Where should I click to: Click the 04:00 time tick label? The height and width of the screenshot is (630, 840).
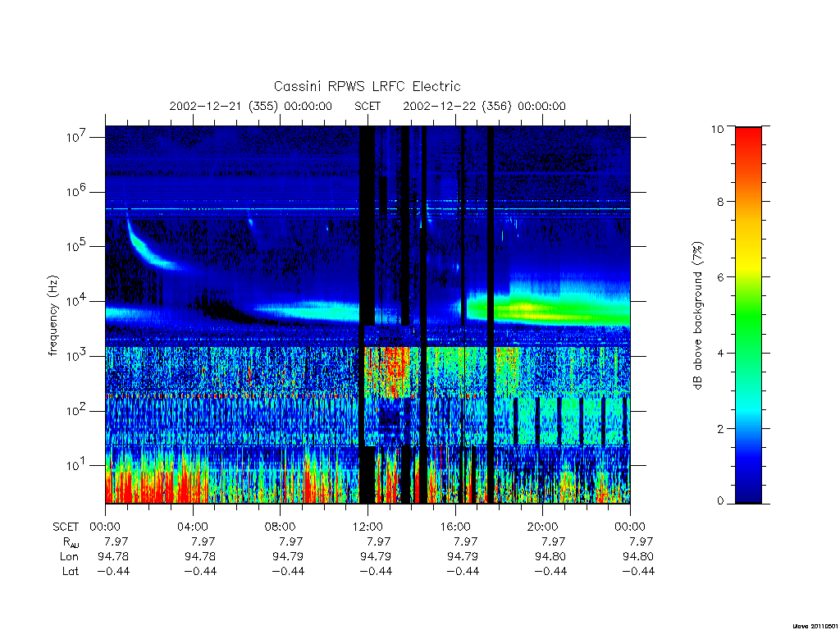pos(192,527)
